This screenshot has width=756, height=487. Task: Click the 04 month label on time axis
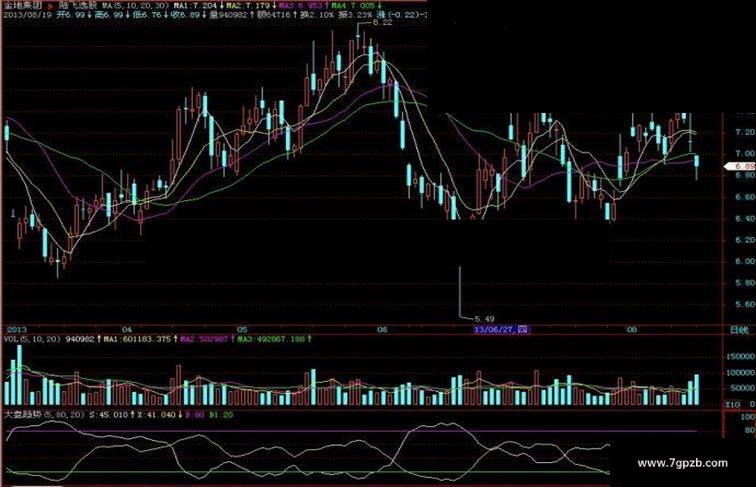pos(127,330)
